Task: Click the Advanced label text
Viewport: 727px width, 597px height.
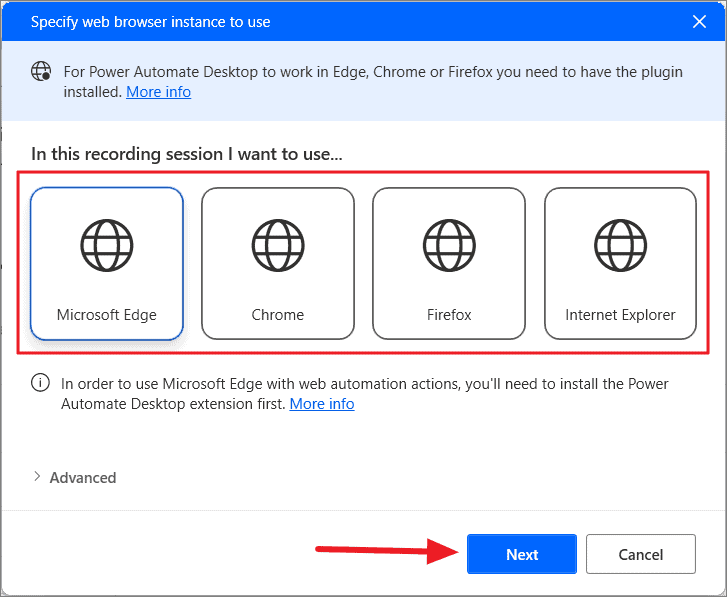Action: [x=83, y=477]
